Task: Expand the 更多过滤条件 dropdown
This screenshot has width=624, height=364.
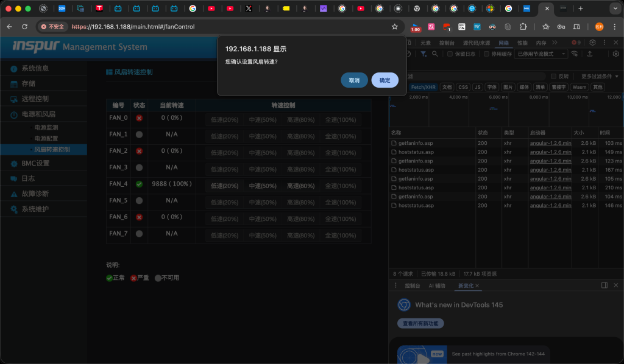Action: pos(599,76)
